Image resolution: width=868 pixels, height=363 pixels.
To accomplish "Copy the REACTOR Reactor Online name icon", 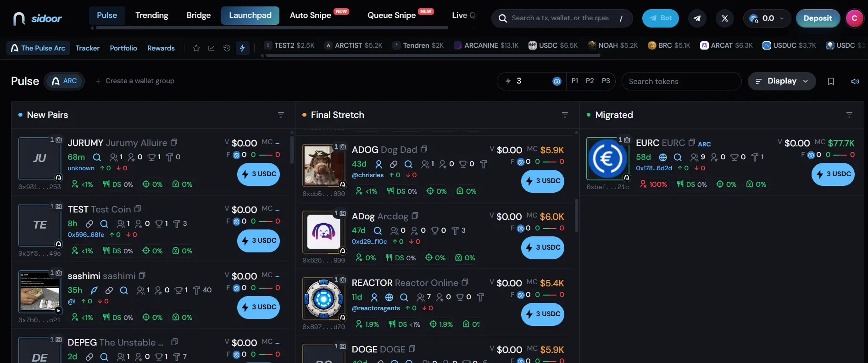I will (x=465, y=282).
